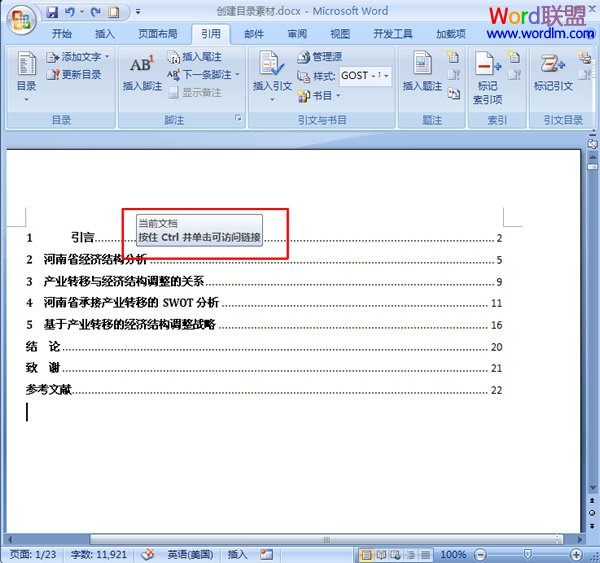The width and height of the screenshot is (600, 563).
Task: Click 标记引文 to mark citation
Action: pyautogui.click(x=553, y=72)
